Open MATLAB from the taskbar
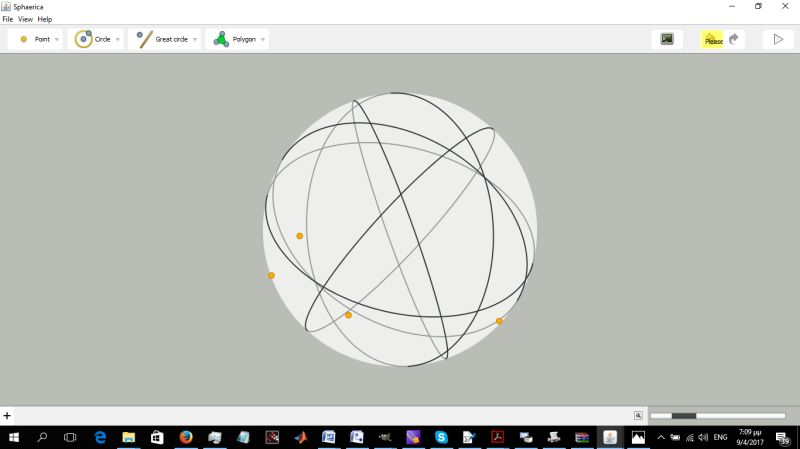Viewport: 800px width, 449px height. tap(301, 437)
